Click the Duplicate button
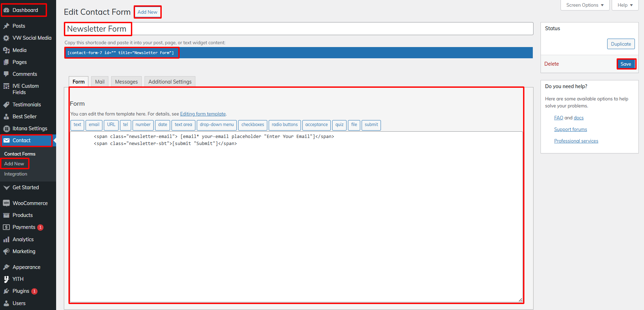Screen dimensions: 644x310 click(620, 44)
